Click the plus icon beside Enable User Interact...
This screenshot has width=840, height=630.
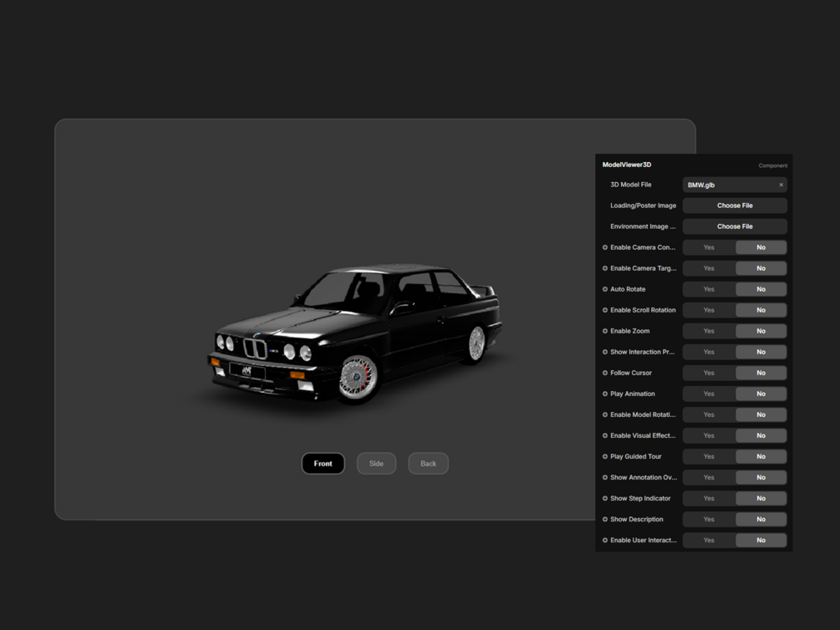605,540
